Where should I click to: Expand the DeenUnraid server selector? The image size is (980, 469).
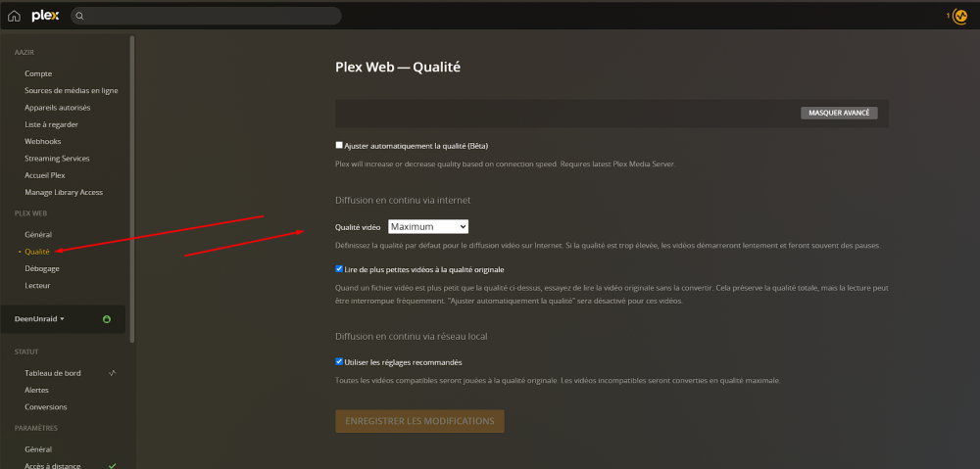point(40,319)
